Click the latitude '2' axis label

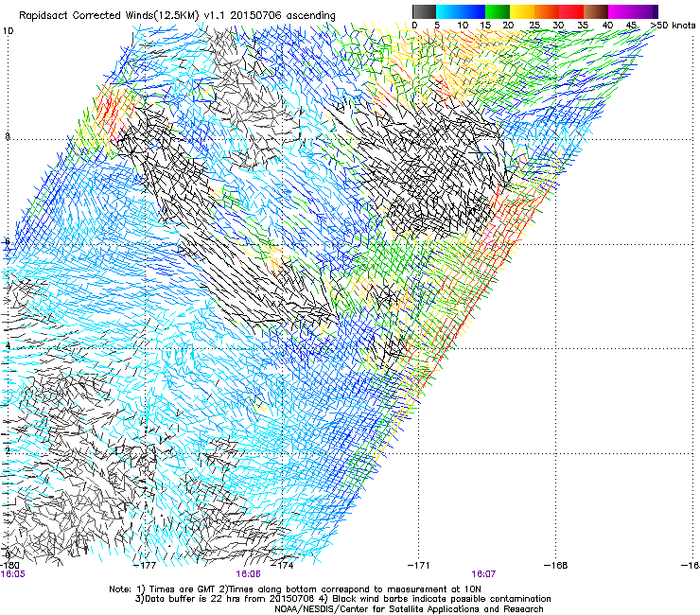(x=8, y=450)
